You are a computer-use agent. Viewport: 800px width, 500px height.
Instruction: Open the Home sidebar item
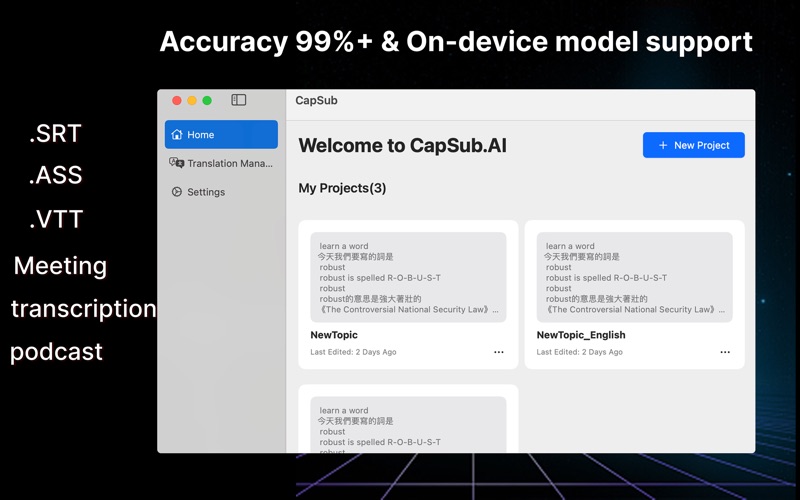(x=221, y=135)
